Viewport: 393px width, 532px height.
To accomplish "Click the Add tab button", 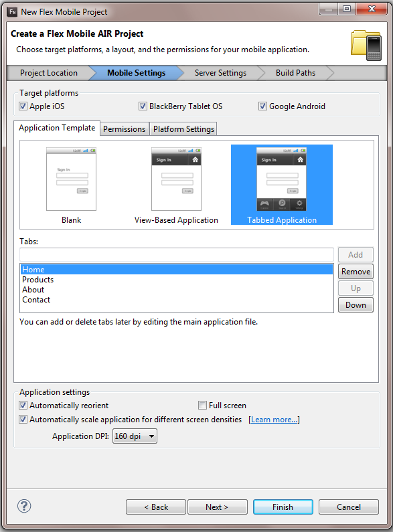I will [356, 254].
